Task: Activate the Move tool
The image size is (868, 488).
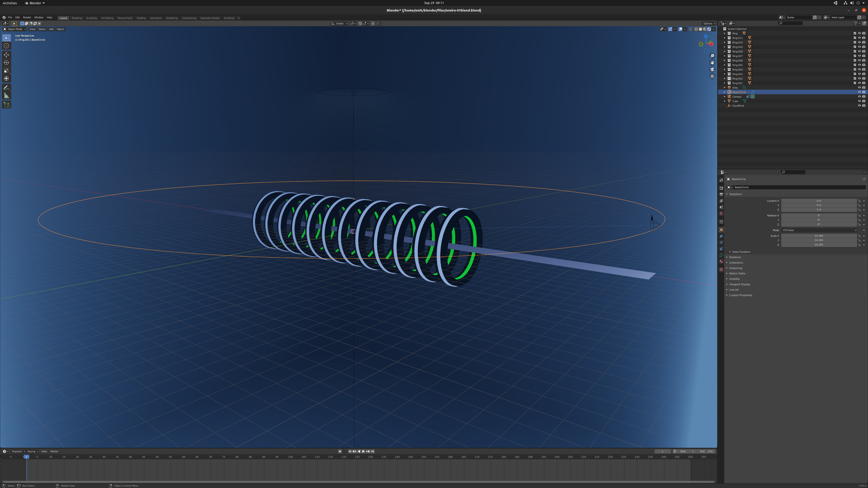Action: click(x=6, y=55)
